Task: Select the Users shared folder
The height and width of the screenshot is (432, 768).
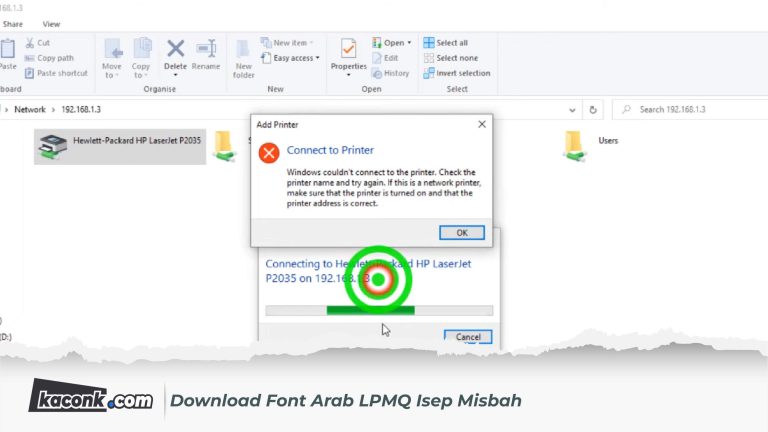Action: [591, 146]
